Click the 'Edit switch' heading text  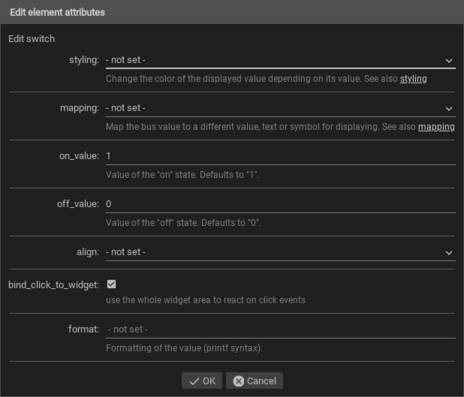click(x=32, y=39)
